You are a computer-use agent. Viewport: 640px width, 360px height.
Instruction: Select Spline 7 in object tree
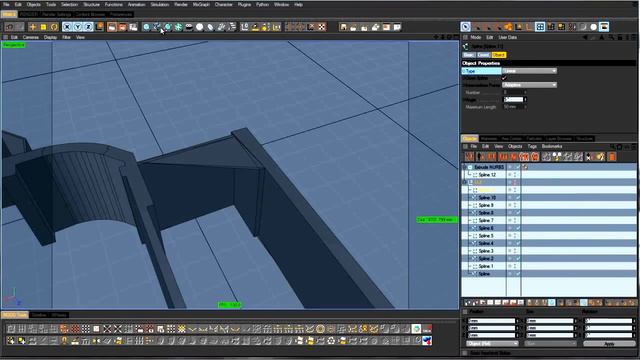click(486, 220)
